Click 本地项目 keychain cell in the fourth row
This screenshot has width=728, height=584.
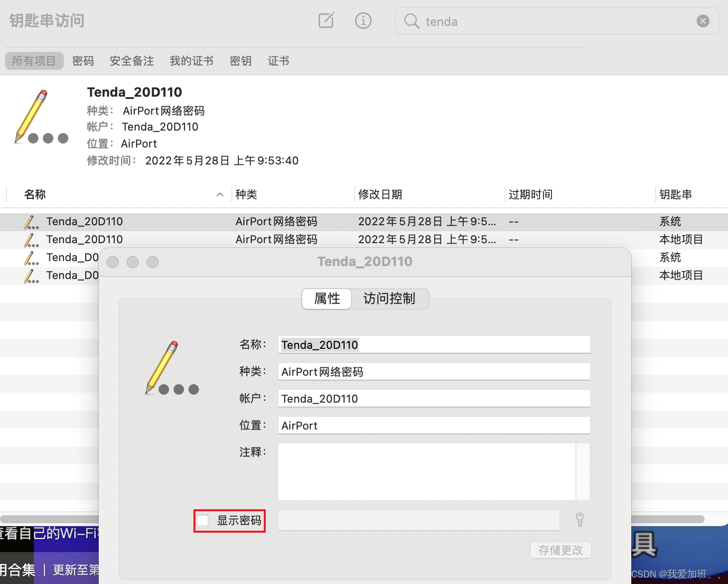pos(681,276)
